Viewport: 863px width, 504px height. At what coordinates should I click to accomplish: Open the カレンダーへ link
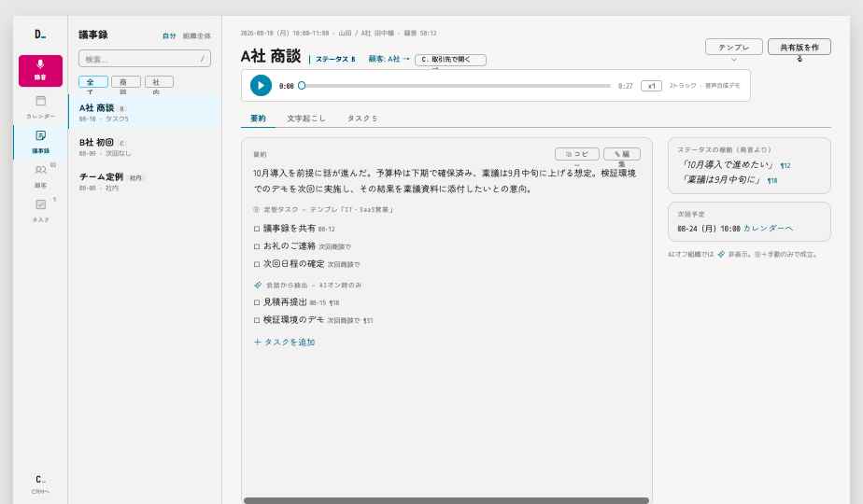pyautogui.click(x=769, y=229)
